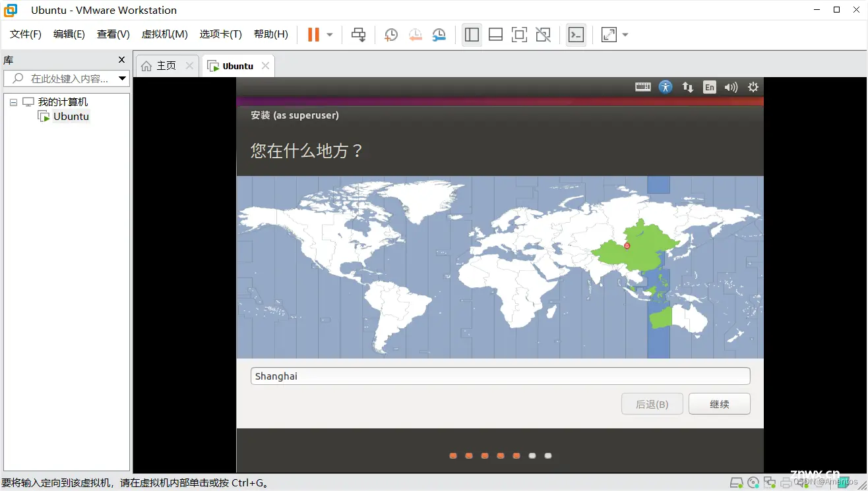The height and width of the screenshot is (491, 868).
Task: Open stretch display dropdown arrow
Action: click(625, 35)
